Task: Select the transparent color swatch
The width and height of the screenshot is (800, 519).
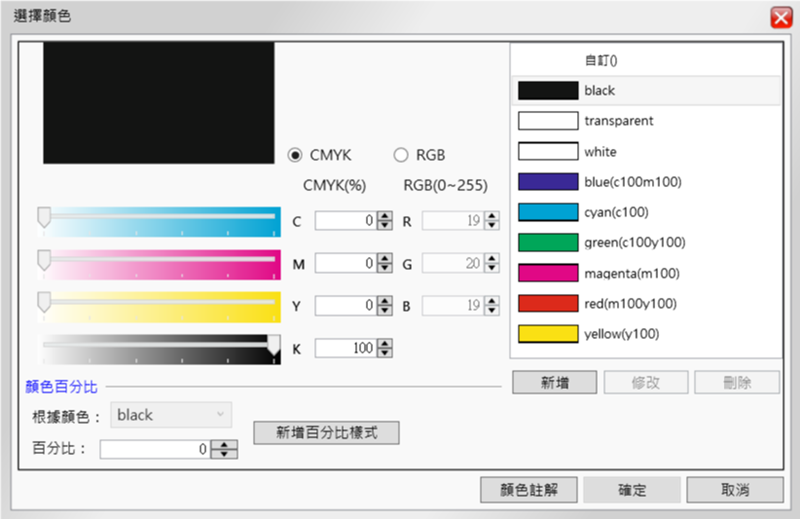Action: click(548, 121)
